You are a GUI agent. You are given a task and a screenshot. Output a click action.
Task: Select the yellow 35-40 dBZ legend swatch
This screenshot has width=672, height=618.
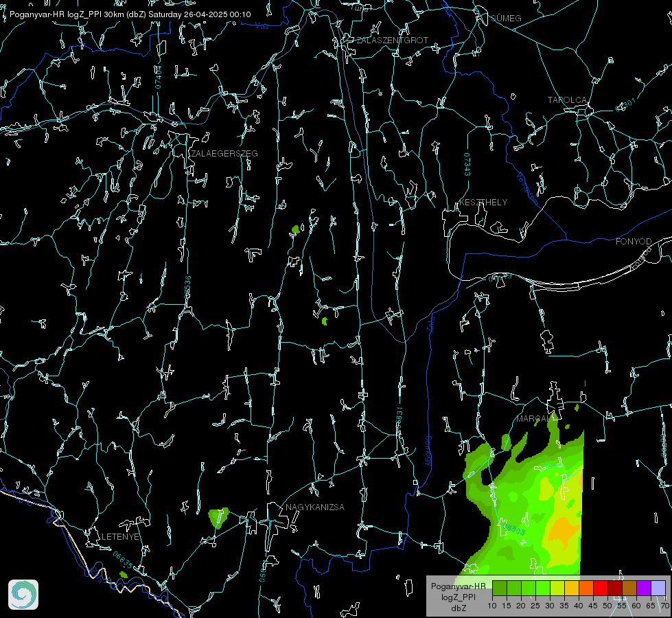572,588
